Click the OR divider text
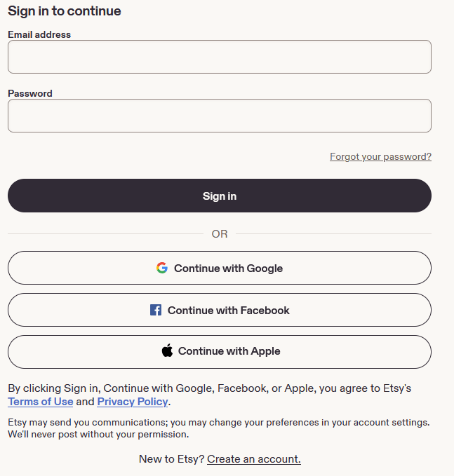 pyautogui.click(x=220, y=234)
